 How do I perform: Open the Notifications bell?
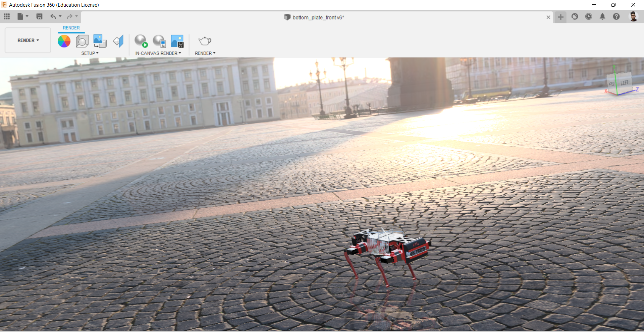602,16
